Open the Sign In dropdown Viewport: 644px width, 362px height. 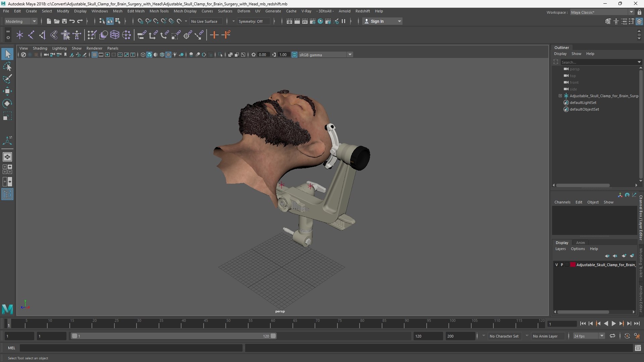click(x=382, y=21)
